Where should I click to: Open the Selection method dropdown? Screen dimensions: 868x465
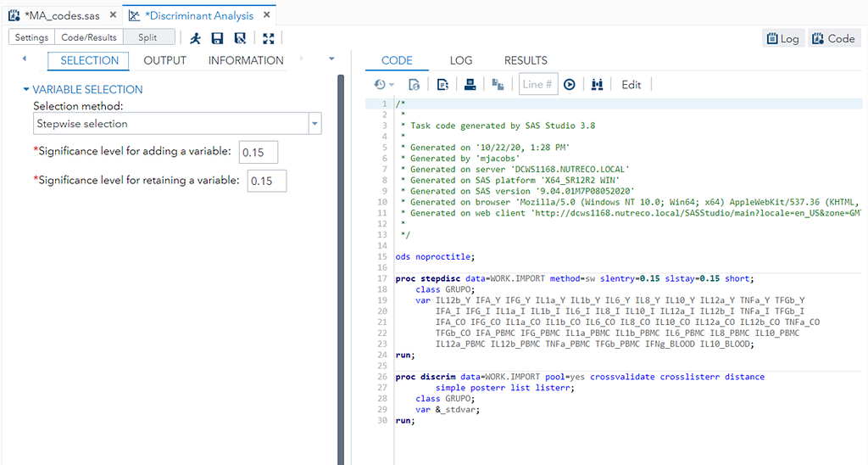click(314, 124)
